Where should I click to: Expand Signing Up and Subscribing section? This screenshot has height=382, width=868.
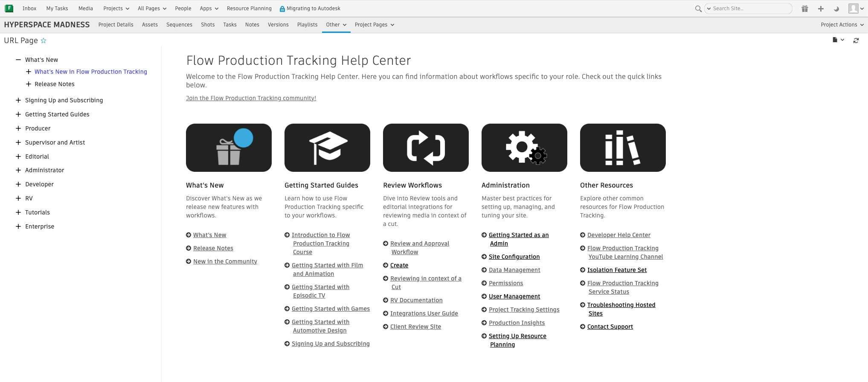coord(18,100)
